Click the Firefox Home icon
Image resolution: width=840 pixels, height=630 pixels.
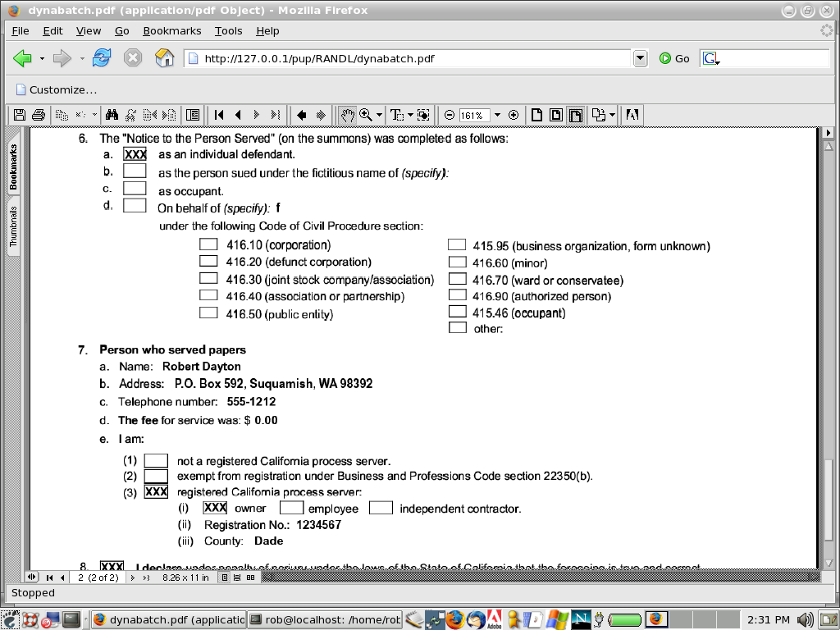click(x=165, y=58)
